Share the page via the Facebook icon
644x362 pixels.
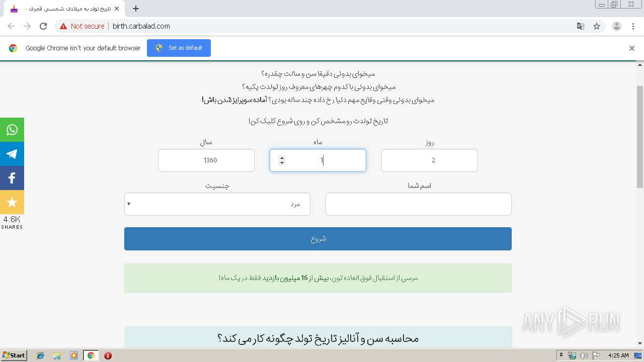pos(12,178)
